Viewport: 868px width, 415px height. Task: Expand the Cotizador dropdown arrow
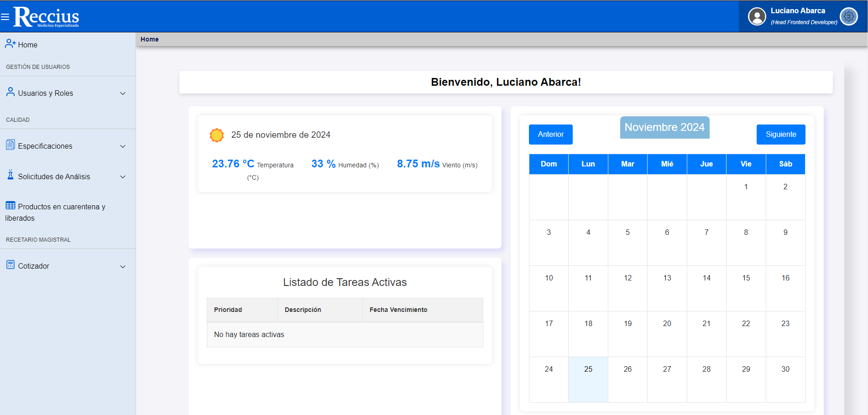(x=122, y=267)
